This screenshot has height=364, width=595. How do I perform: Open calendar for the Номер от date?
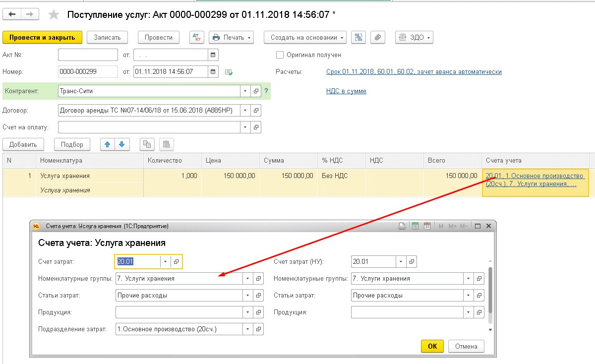(x=213, y=72)
